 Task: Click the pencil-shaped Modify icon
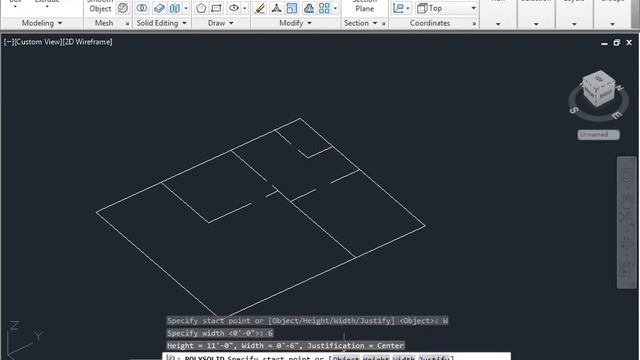click(260, 8)
